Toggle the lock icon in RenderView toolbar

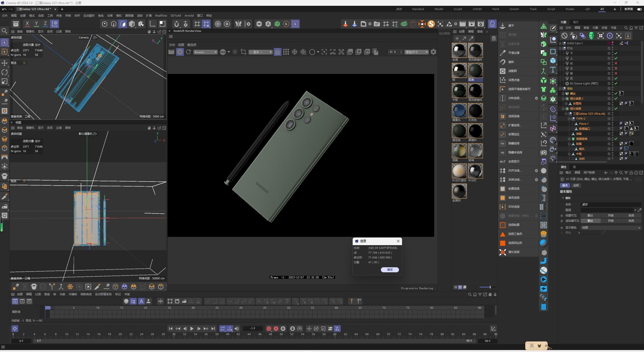click(x=277, y=52)
